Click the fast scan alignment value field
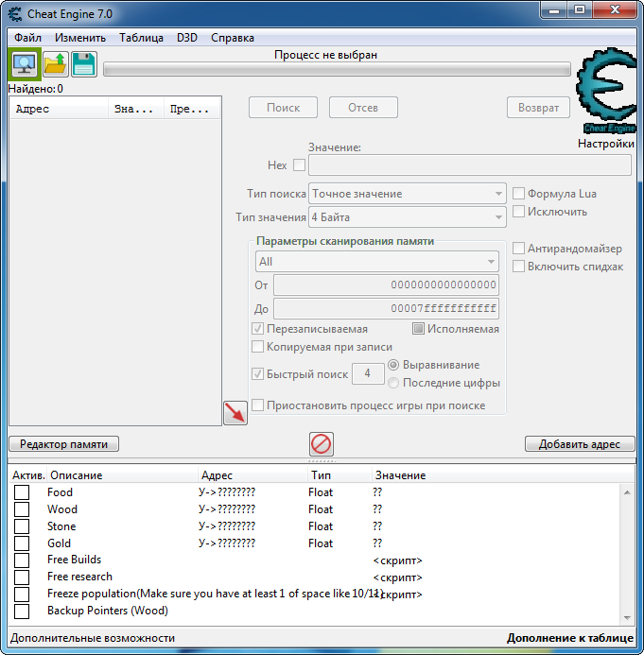Viewport: 644px width, 655px height. click(x=368, y=373)
